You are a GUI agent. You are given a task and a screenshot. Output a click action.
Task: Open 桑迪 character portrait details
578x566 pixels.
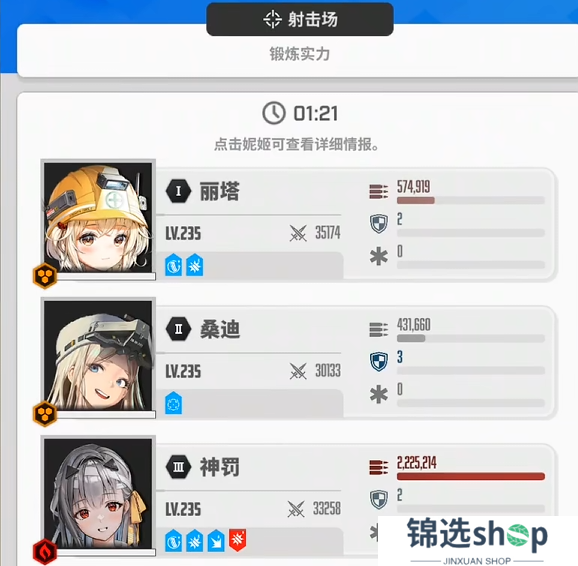(98, 355)
